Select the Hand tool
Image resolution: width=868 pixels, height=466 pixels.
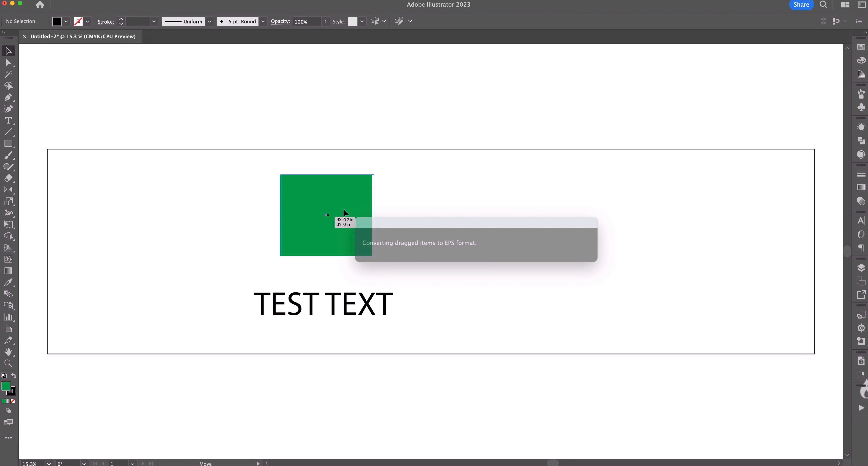(x=8, y=352)
